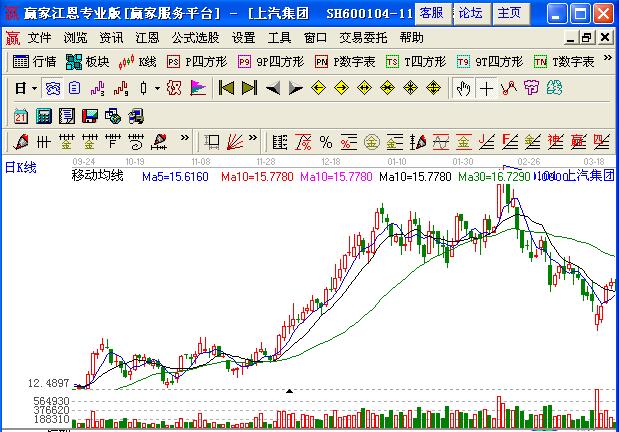Open the 板块 (sector) view
This screenshot has height=432, width=619.
tap(87, 62)
